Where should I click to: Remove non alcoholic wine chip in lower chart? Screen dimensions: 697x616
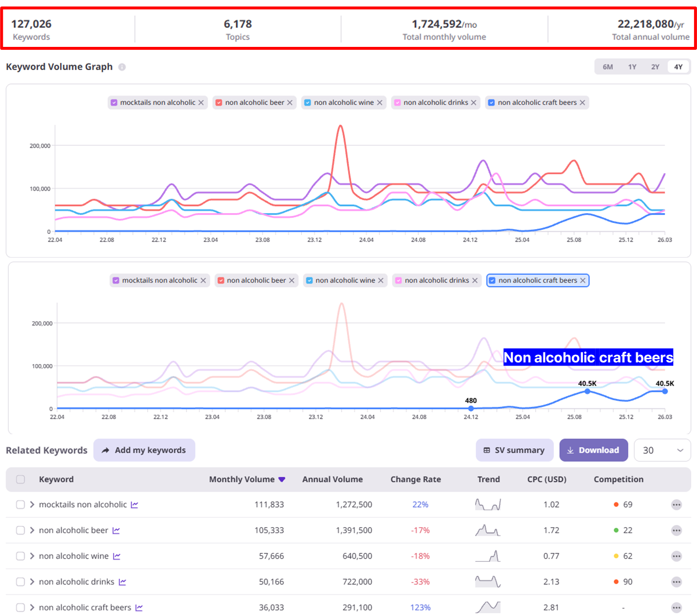(381, 280)
